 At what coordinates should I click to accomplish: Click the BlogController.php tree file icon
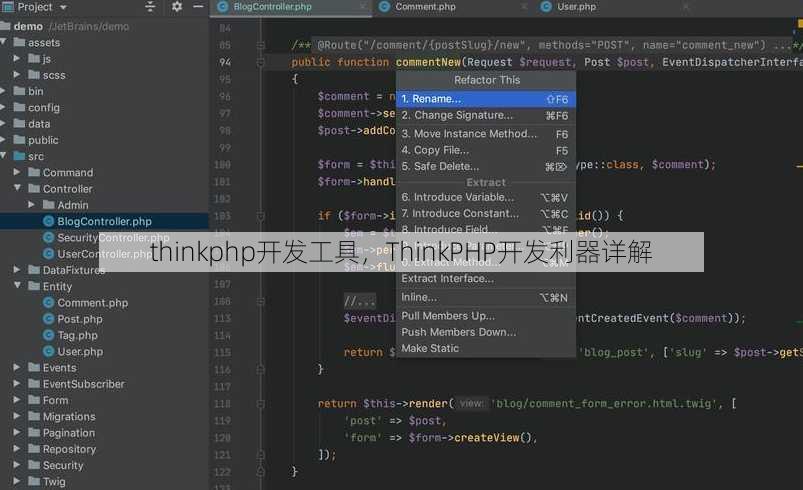49,221
